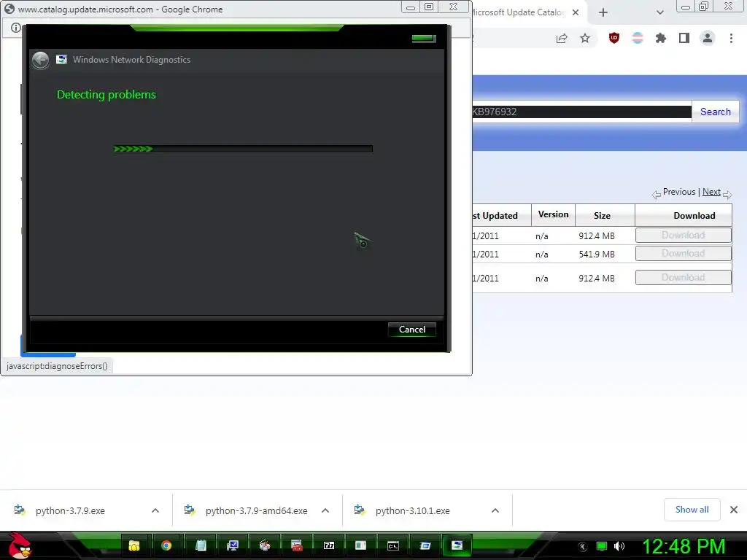Open Google Chrome from the taskbar
The image size is (747, 560).
[166, 545]
